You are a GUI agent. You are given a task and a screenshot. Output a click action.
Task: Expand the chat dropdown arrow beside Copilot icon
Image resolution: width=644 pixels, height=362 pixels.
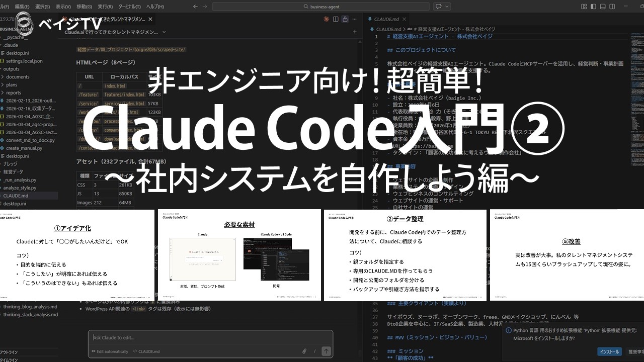[446, 7]
